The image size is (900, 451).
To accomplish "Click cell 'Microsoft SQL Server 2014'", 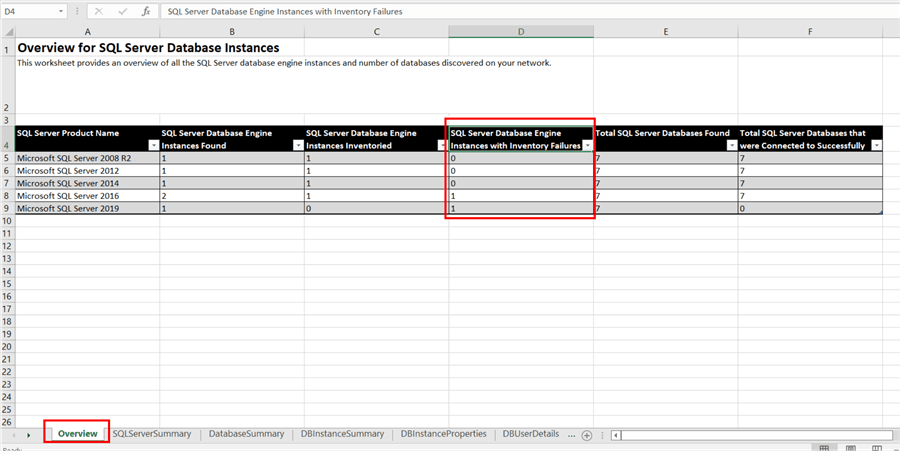I will pos(88,184).
